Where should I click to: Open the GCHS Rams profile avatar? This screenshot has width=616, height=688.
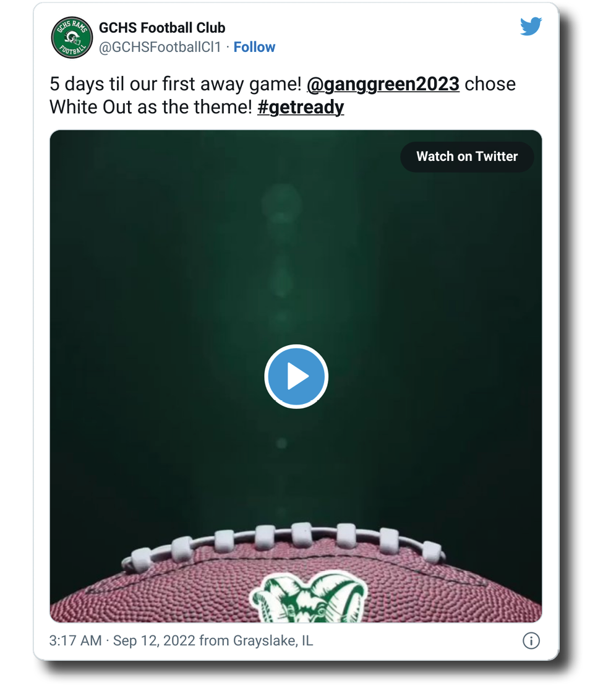72,38
